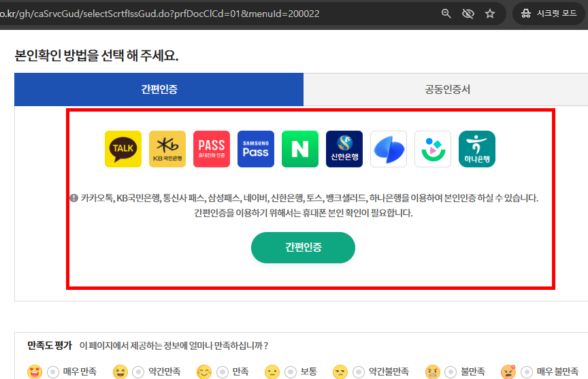The height and width of the screenshot is (379, 588).
Task: Click the grimacing 불만족 emoji
Action: 432,372
